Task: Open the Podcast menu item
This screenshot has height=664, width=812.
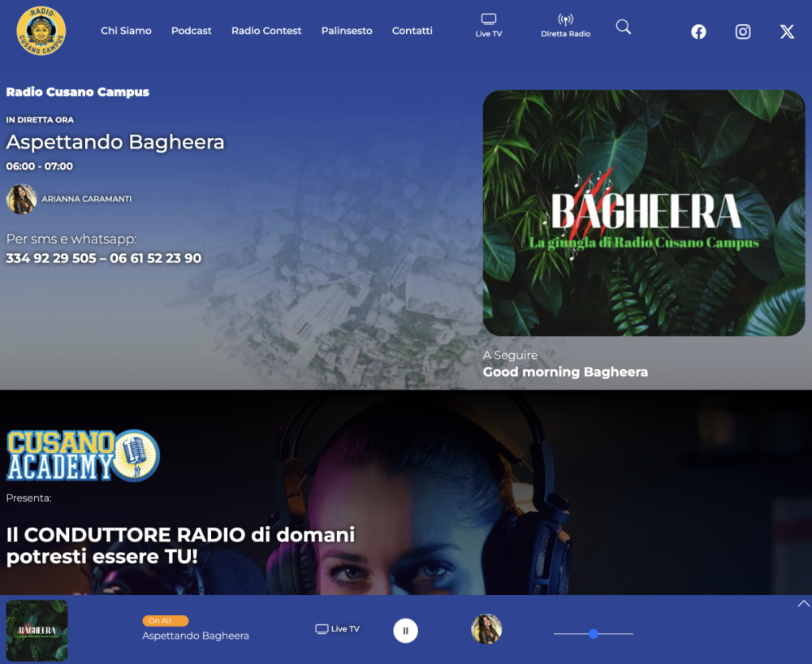Action: click(x=191, y=31)
